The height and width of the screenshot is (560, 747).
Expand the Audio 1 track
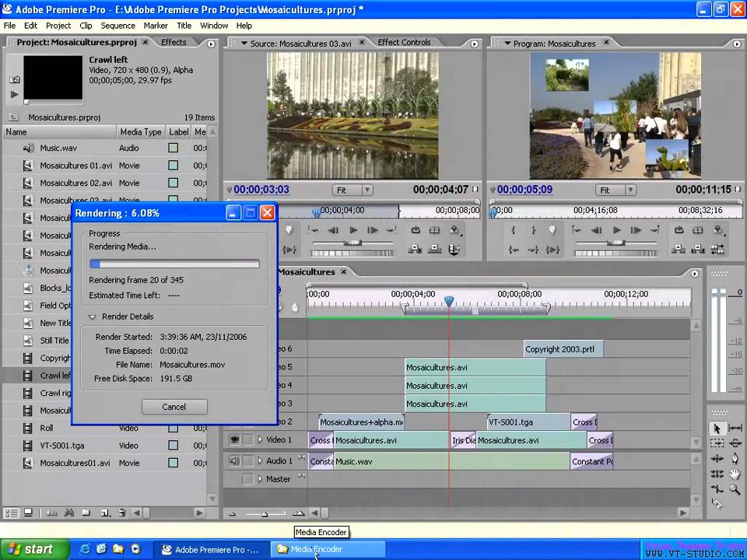[x=260, y=460]
